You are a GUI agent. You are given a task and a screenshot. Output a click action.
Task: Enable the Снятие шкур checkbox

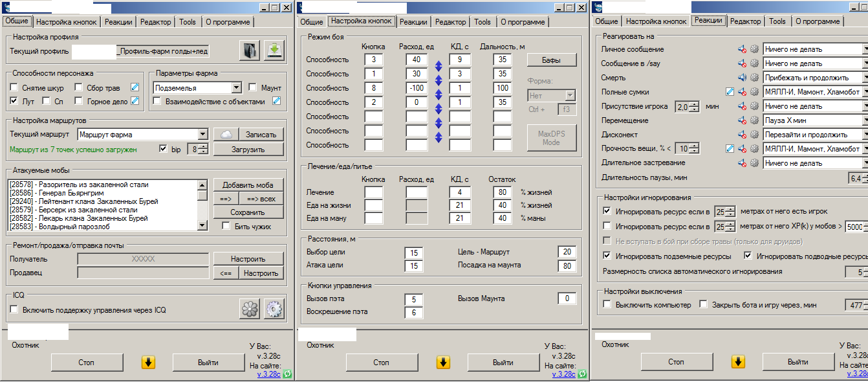[14, 88]
